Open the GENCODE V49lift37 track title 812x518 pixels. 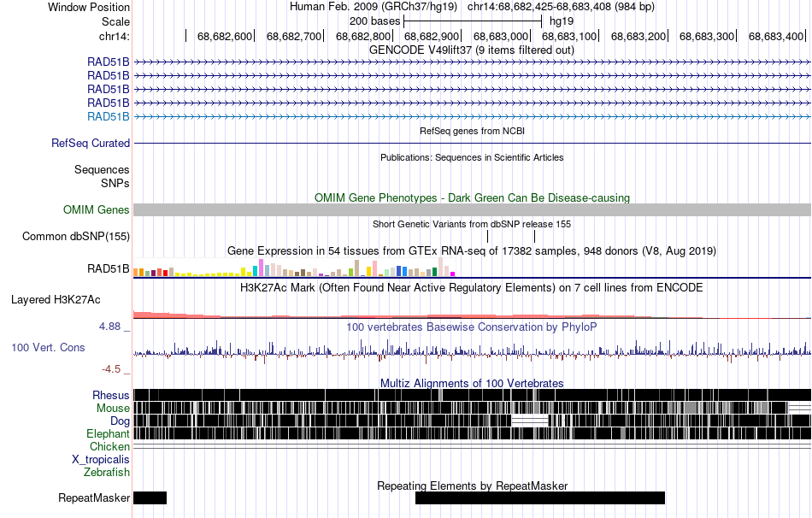(x=472, y=50)
